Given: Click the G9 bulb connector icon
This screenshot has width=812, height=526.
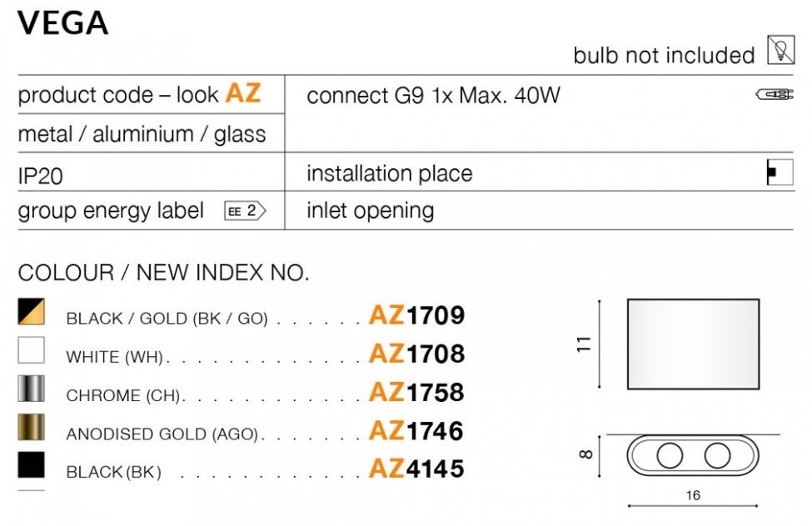Looking at the screenshot, I should [774, 95].
